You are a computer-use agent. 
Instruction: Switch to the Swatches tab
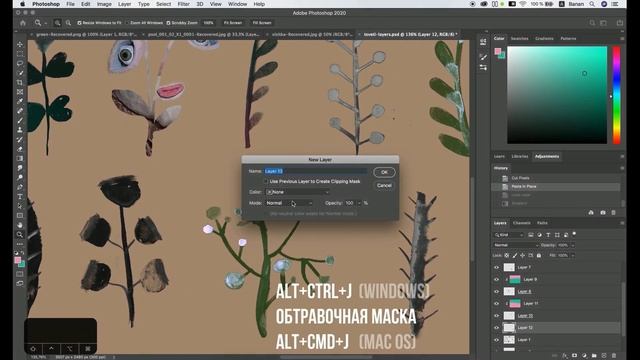pos(520,38)
